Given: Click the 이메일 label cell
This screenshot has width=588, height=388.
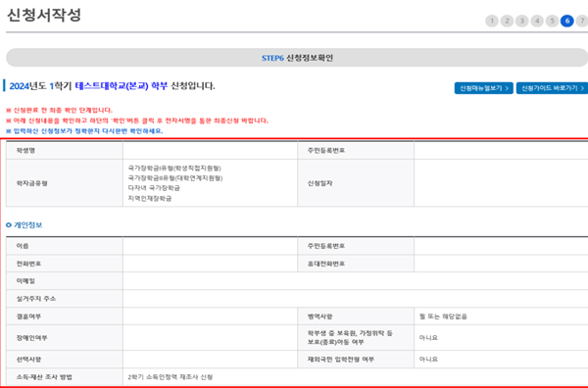Looking at the screenshot, I should (x=65, y=281).
